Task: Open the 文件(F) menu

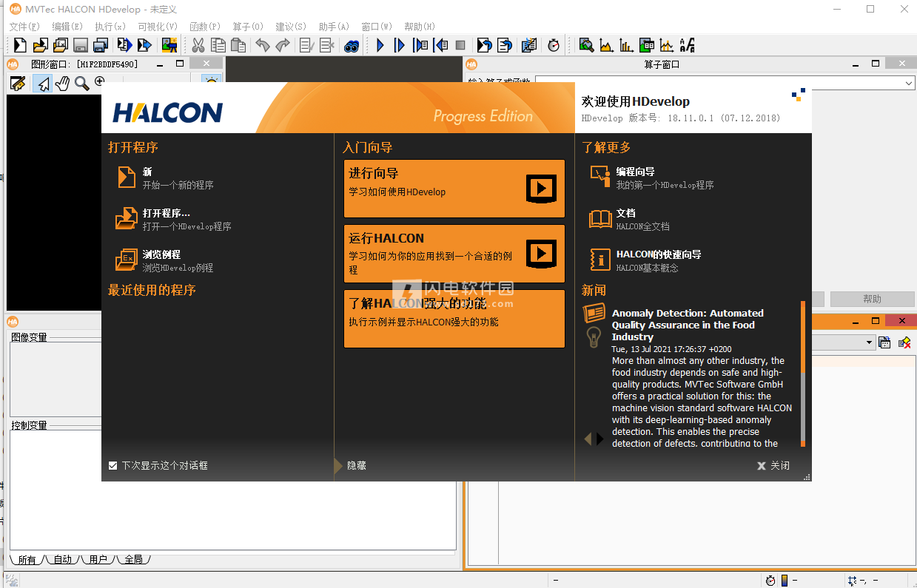Action: [24, 27]
